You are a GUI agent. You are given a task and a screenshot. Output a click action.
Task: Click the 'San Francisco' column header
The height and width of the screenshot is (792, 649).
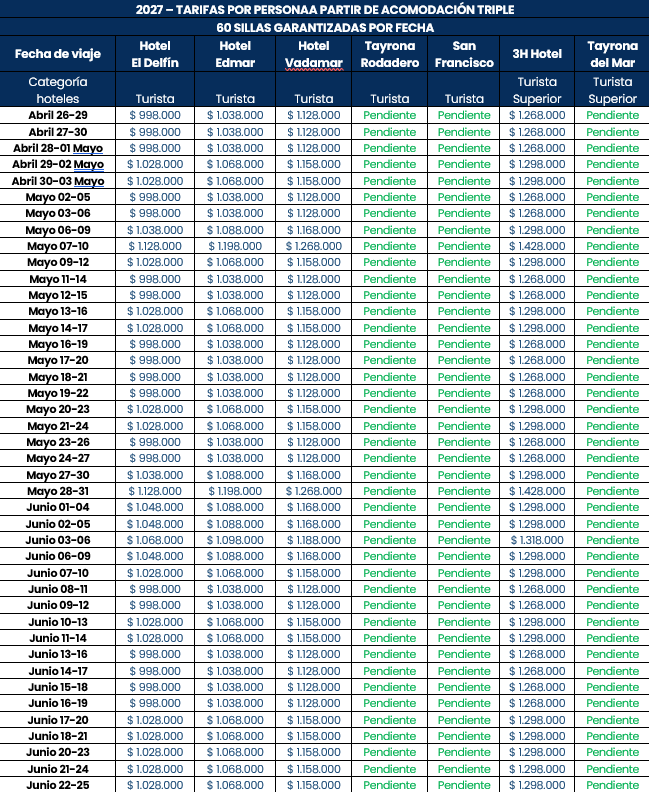[x=464, y=54]
